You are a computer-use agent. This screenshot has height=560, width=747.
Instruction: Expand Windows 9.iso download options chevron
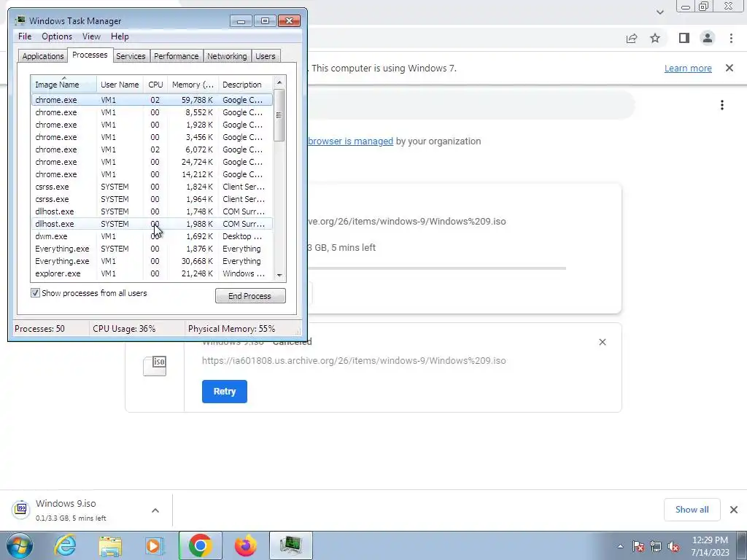pos(155,510)
